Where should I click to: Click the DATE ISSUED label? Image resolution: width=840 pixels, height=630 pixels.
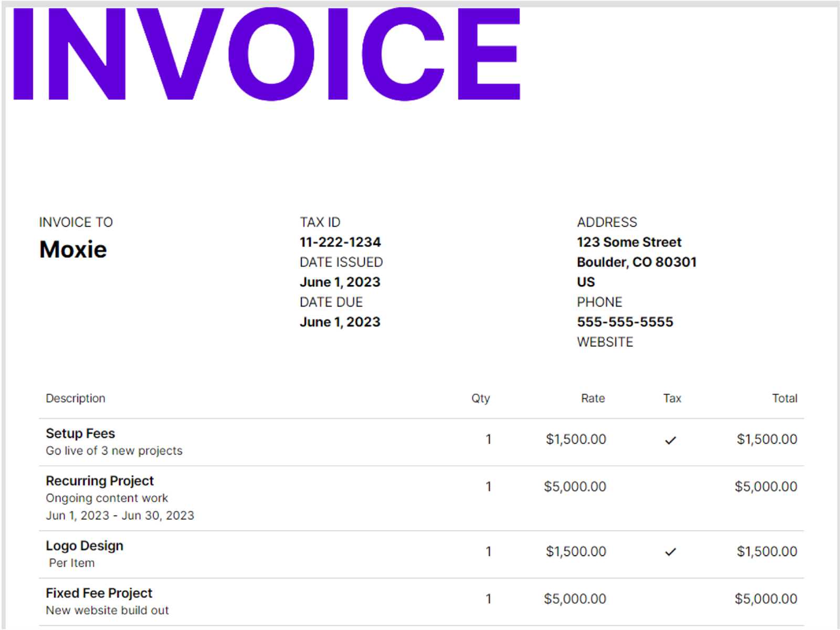coord(341,262)
